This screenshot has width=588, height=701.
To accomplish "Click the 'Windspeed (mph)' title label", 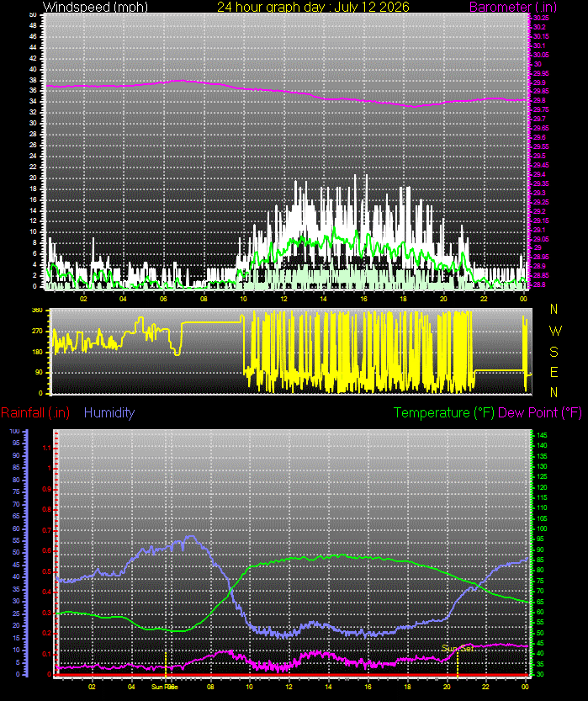I will click(95, 7).
